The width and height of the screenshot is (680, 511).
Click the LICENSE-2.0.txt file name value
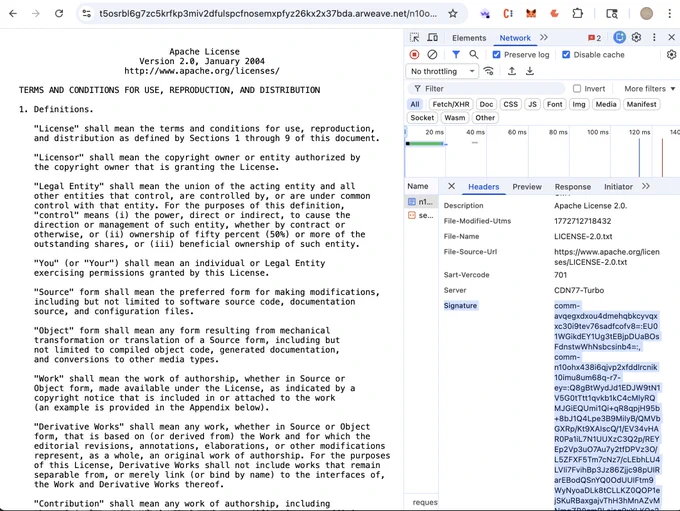[x=583, y=236]
